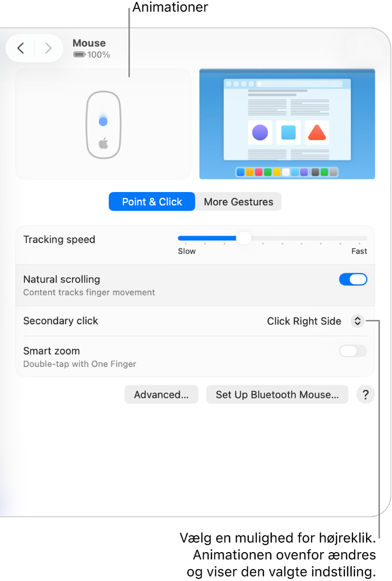Image resolution: width=392 pixels, height=581 pixels.
Task: Enable Smart zoom
Action: (353, 351)
